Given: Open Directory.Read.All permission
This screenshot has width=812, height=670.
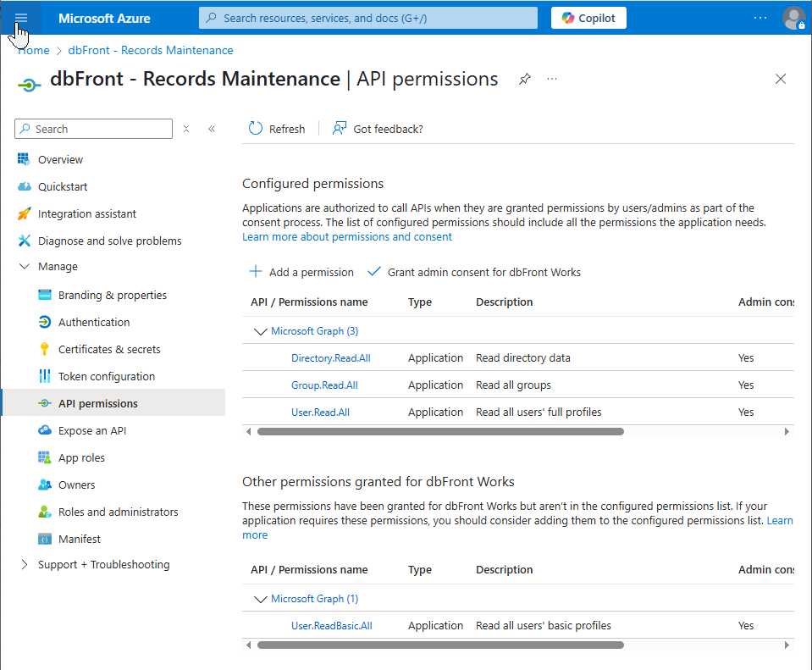Looking at the screenshot, I should (331, 358).
